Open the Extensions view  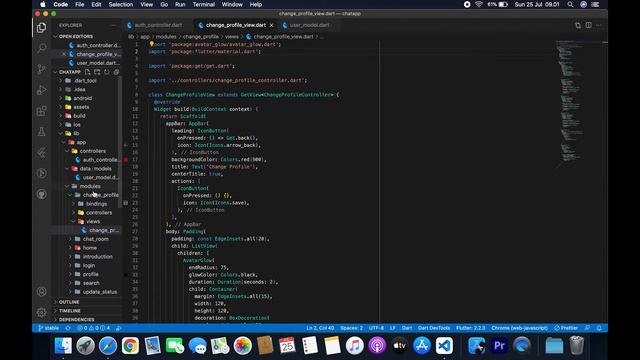[x=41, y=111]
